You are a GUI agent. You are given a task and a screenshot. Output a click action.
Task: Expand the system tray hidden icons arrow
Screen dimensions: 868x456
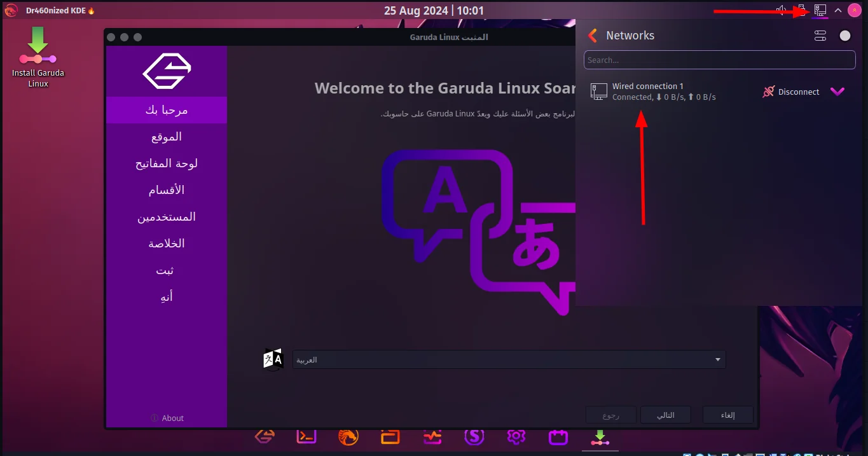838,10
